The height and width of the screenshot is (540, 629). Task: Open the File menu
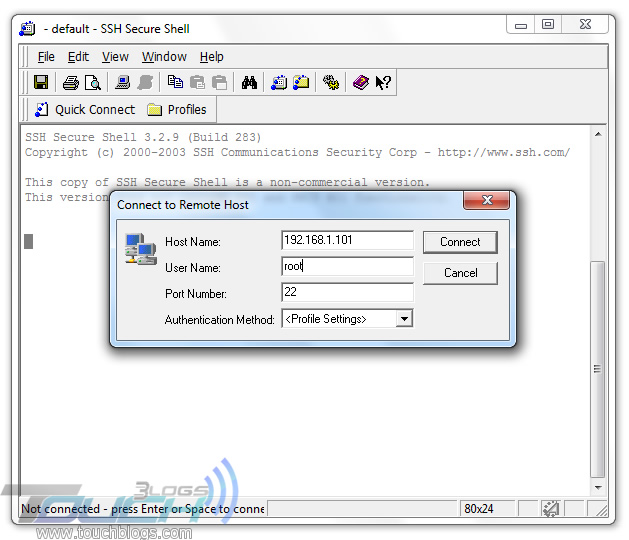(46, 57)
